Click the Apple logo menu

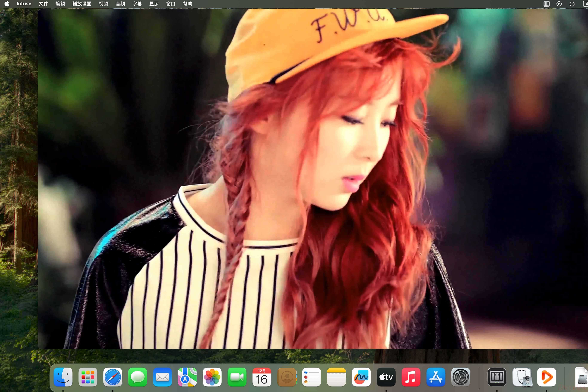[x=7, y=4]
